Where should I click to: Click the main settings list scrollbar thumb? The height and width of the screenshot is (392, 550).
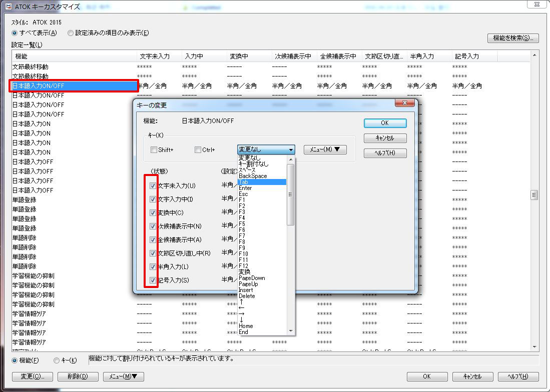click(x=534, y=195)
